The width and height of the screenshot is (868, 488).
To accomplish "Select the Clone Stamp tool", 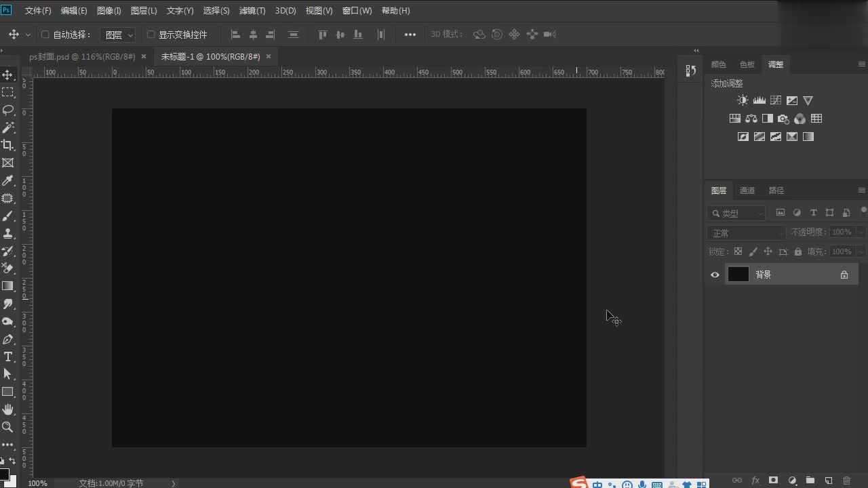I will [x=8, y=233].
